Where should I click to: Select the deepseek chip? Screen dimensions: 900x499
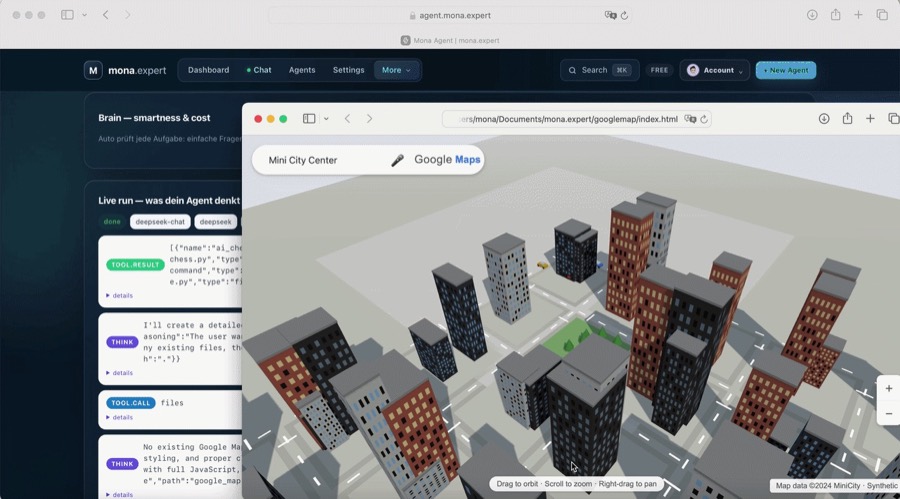215,222
